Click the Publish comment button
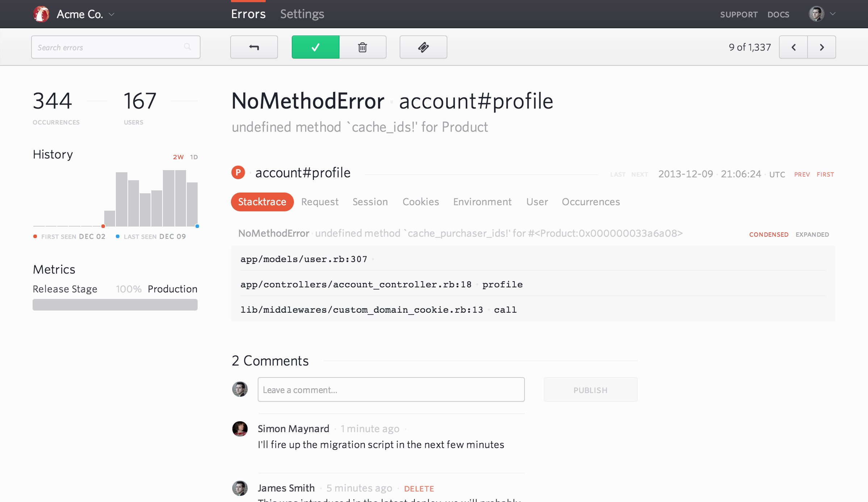The image size is (868, 502). 590,390
